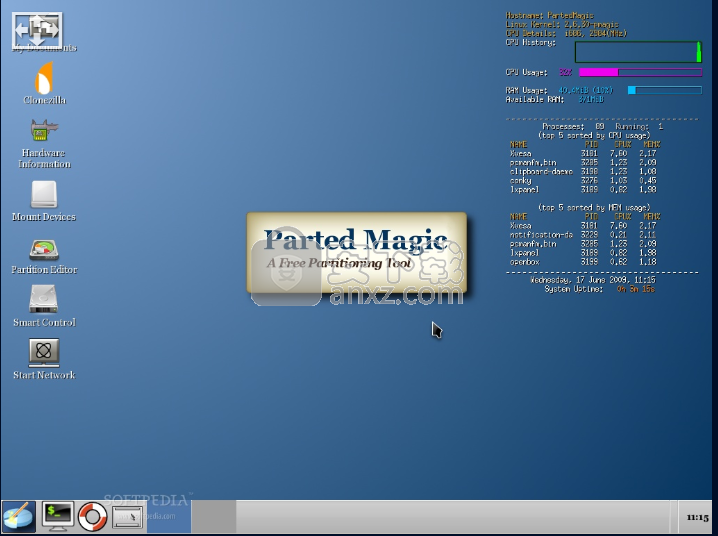Click the lxpanel row in CPU list
Screen dimensions: 718x536
click(583, 189)
